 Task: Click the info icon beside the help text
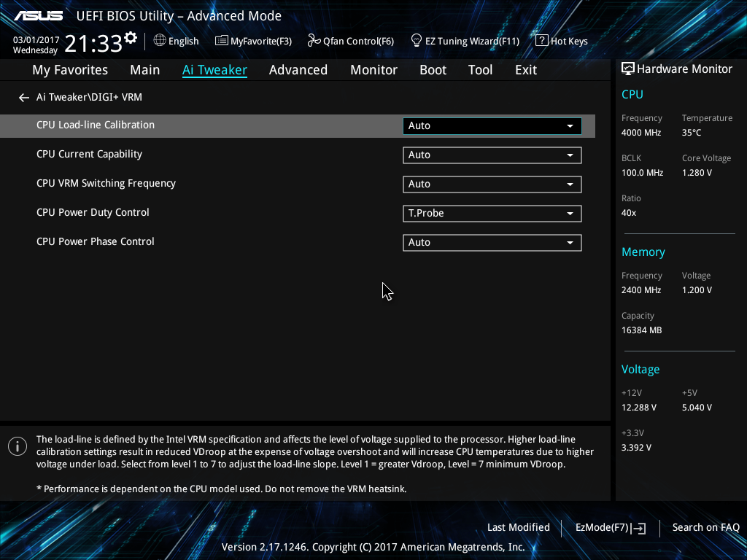[x=18, y=446]
